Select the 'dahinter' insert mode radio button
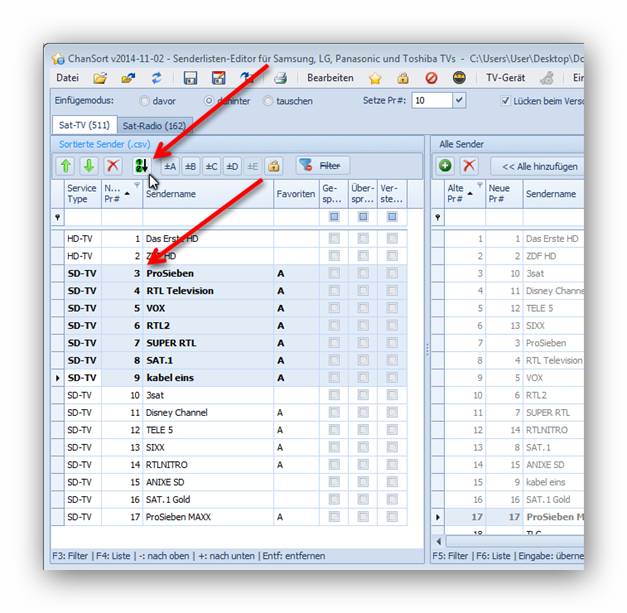This screenshot has width=627, height=613. pyautogui.click(x=209, y=101)
